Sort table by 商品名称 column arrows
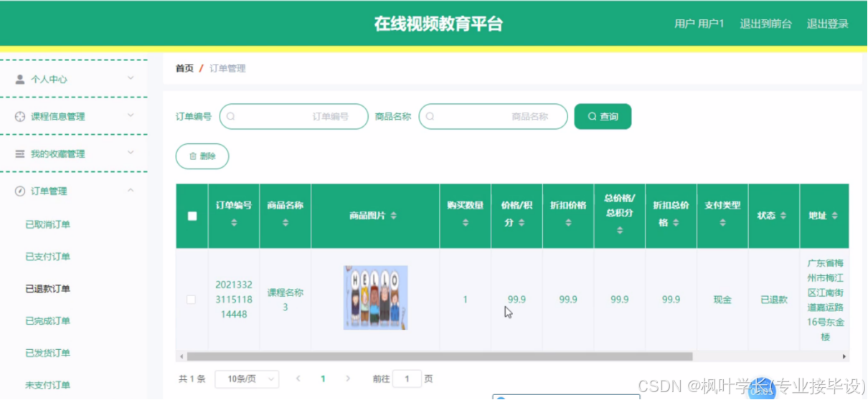The image size is (868, 400). tap(286, 223)
